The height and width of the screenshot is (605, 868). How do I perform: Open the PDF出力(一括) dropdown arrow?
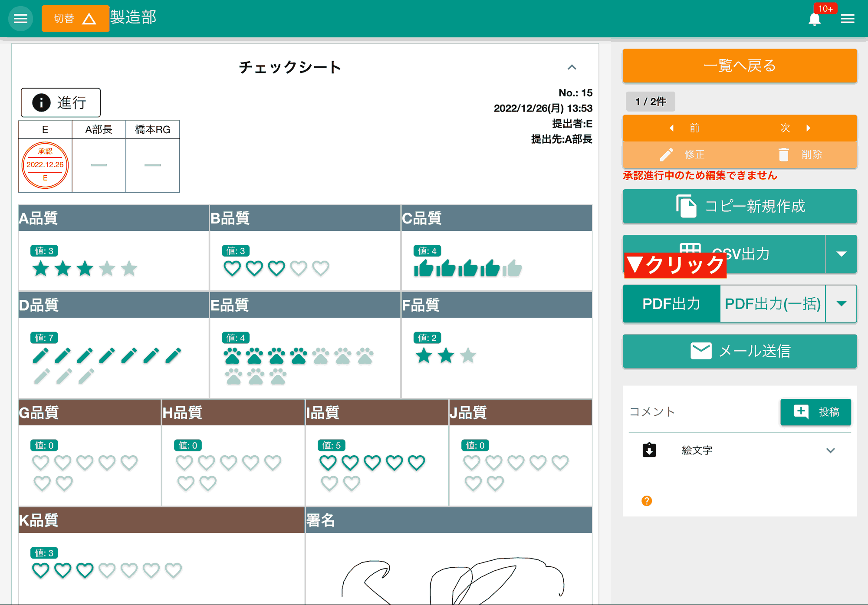841,304
